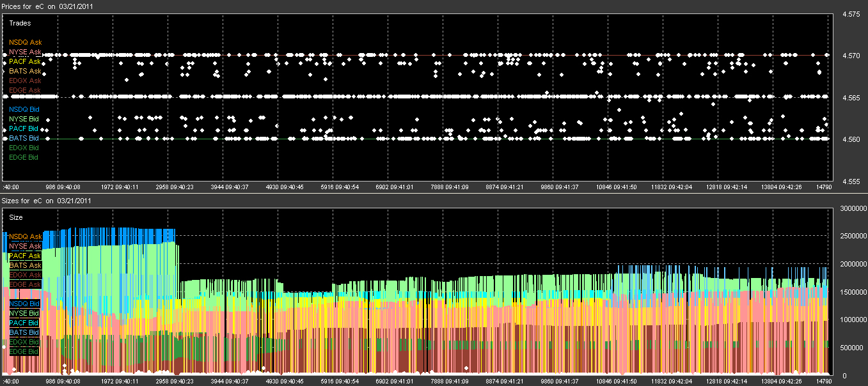Click the 4.565 price axis label
Screen dimensions: 868x386
851,98
